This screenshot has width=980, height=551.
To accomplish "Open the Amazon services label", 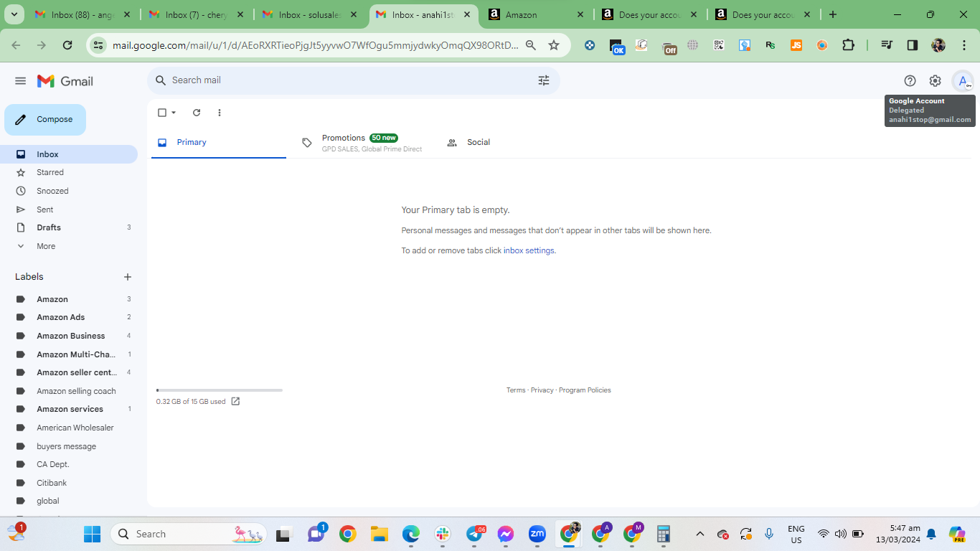I will (69, 409).
